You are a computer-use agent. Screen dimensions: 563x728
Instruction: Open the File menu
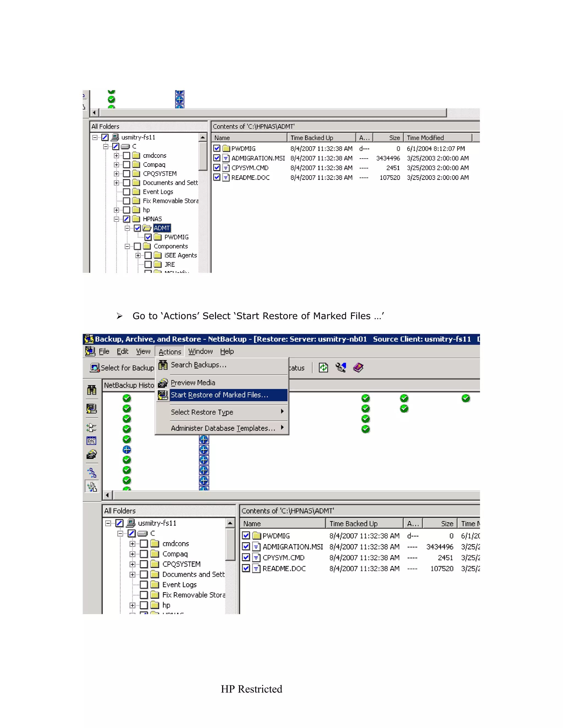104,351
